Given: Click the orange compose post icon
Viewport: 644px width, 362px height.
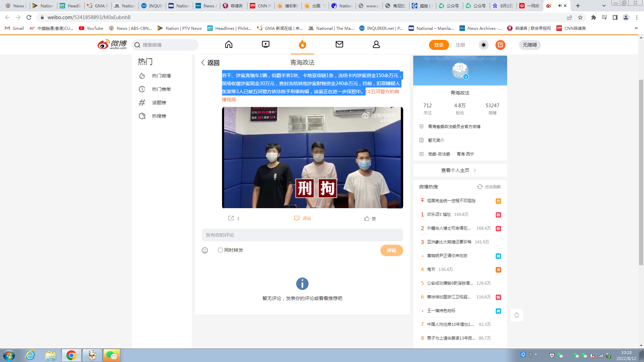Looking at the screenshot, I should coord(500,45).
